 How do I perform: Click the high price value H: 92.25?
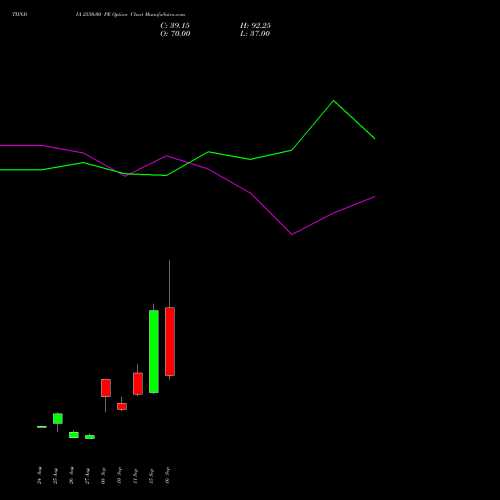pyautogui.click(x=255, y=26)
